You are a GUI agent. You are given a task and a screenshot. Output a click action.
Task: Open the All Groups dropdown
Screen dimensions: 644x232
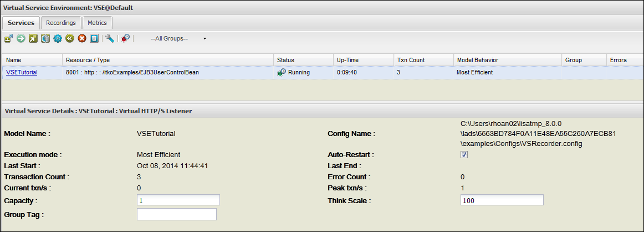click(178, 38)
